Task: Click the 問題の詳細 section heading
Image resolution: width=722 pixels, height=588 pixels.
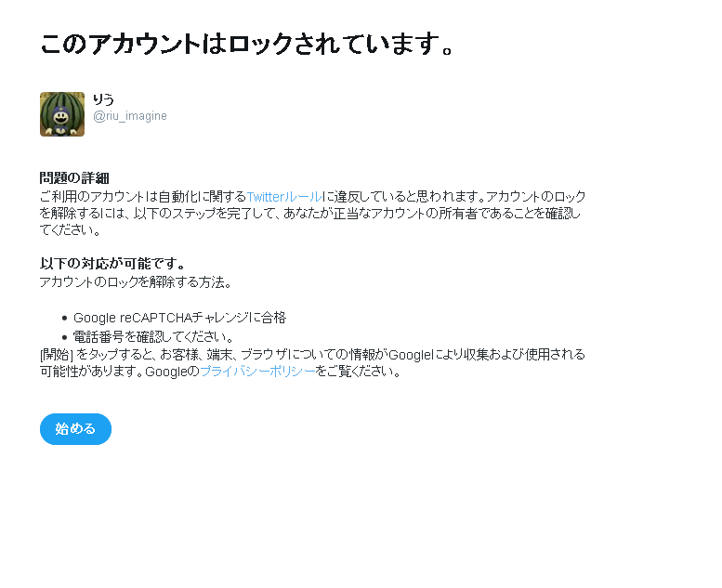Action: (74, 178)
